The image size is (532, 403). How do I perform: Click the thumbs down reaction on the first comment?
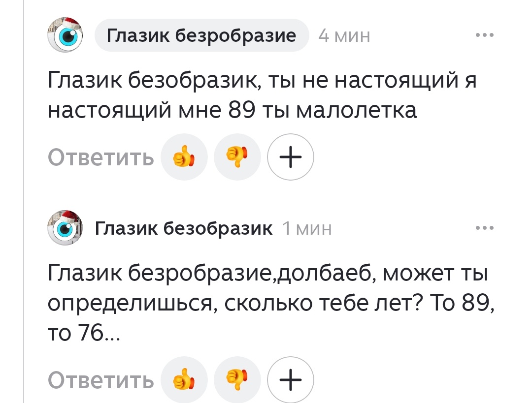coord(237,157)
